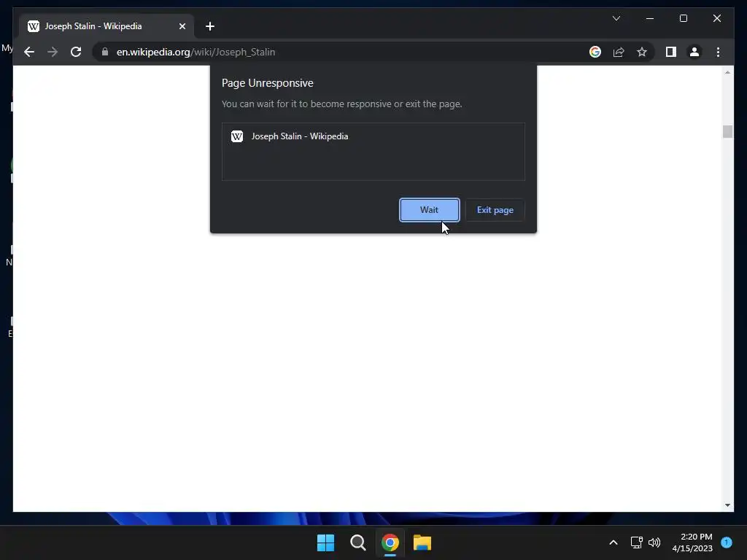The height and width of the screenshot is (560, 747).
Task: Click the address bar URL
Action: 196,52
